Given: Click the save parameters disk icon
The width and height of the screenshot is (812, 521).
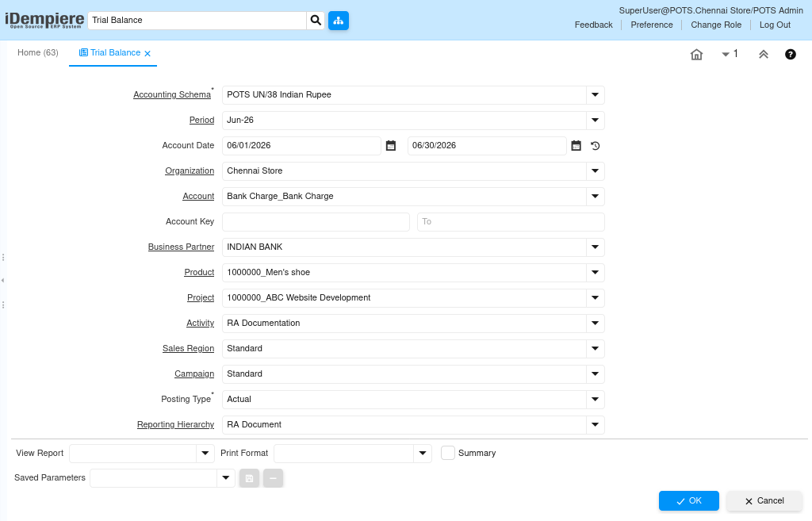Looking at the screenshot, I should (249, 478).
